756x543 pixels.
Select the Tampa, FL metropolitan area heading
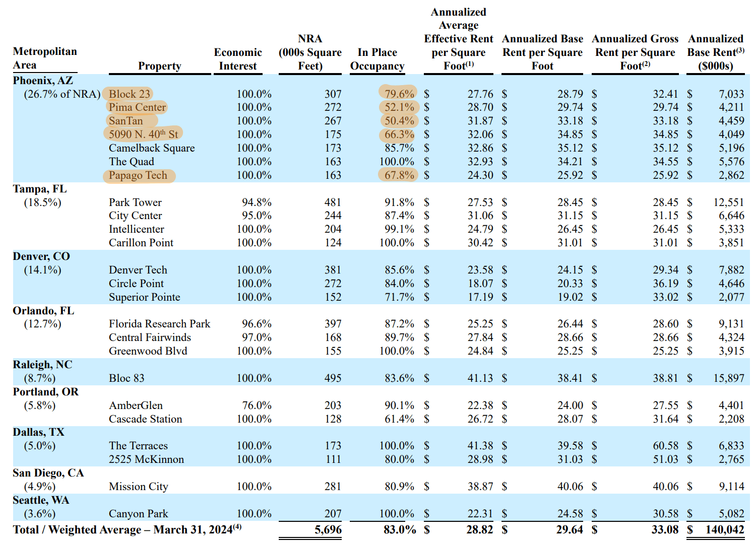coord(40,189)
